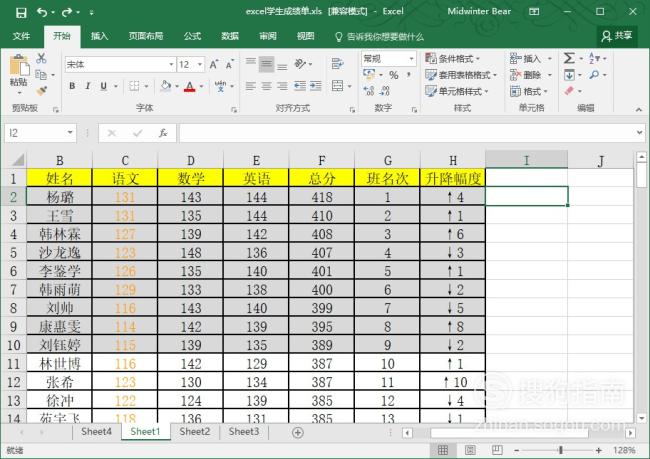The width and height of the screenshot is (650, 459).
Task: Add a new sheet with plus button
Action: (298, 432)
